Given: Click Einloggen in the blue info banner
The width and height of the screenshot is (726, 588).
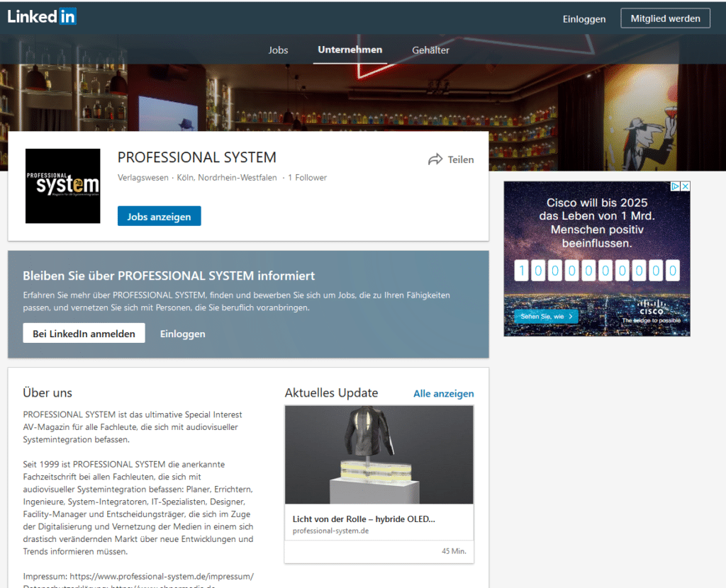Looking at the screenshot, I should click(182, 334).
